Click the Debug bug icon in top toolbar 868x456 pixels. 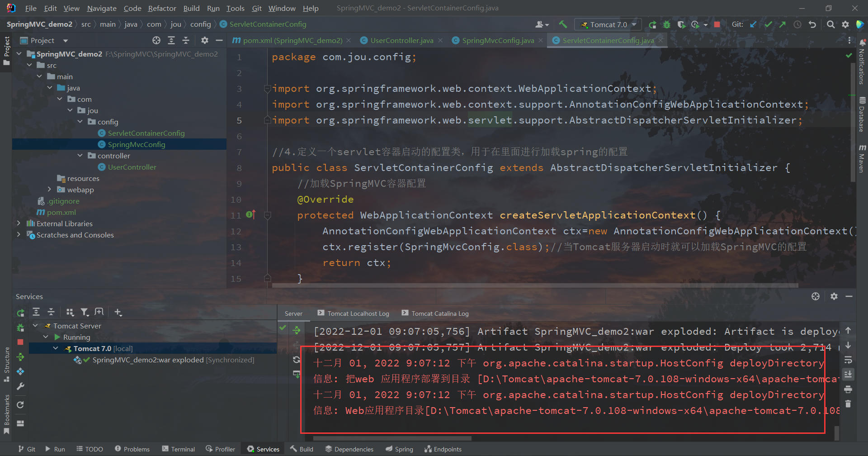(x=667, y=24)
